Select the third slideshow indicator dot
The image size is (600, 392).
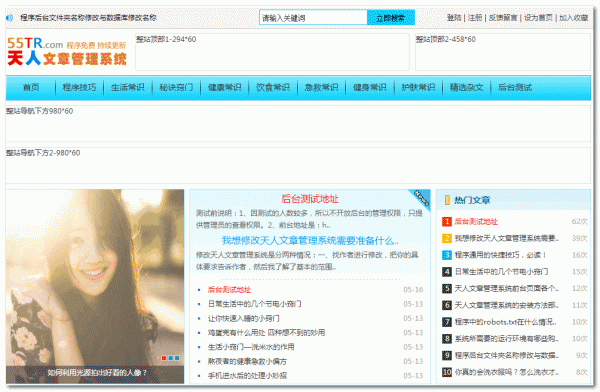pos(177,358)
